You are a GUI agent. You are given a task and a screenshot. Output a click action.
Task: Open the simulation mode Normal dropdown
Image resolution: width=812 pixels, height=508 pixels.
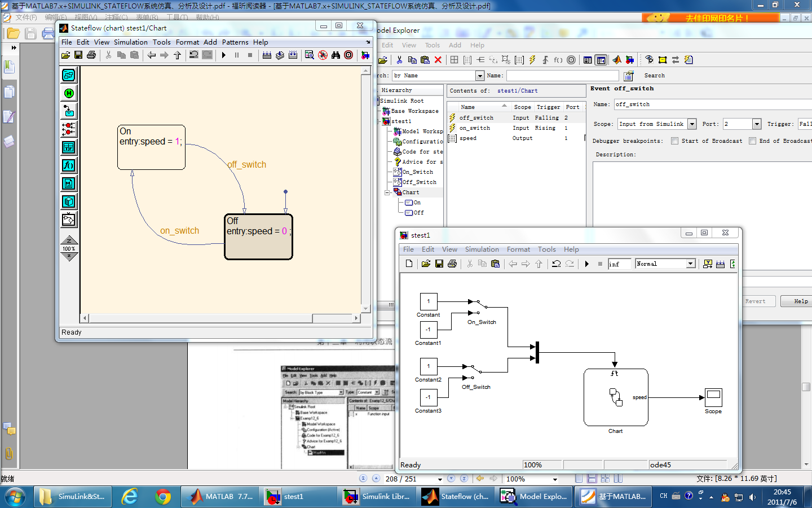coord(691,264)
